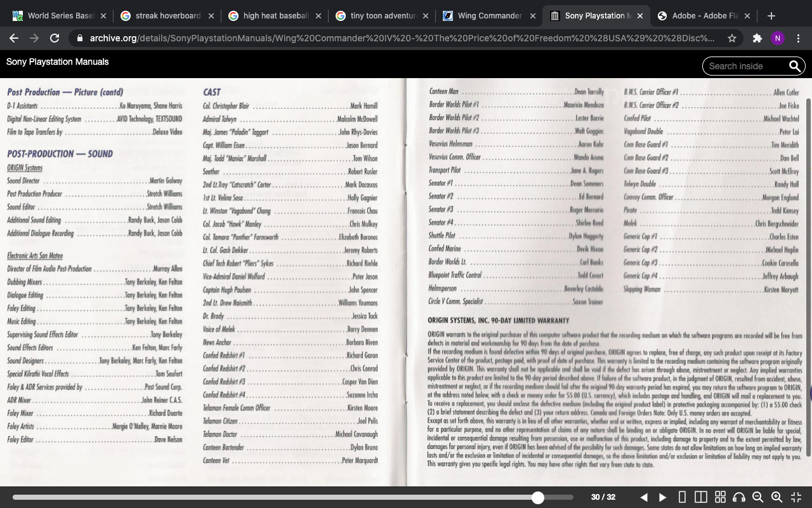
Task: Start read aloud with headphones icon
Action: 738,497
